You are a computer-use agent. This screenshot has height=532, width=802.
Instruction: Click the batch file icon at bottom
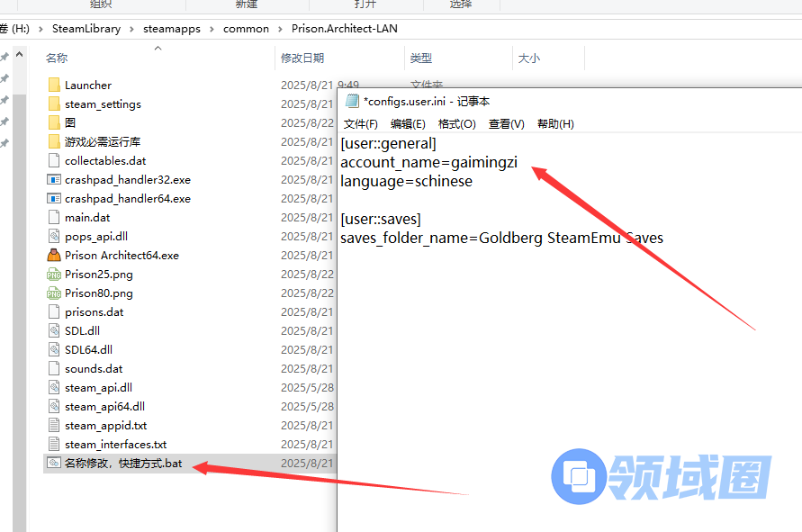pyautogui.click(x=53, y=464)
